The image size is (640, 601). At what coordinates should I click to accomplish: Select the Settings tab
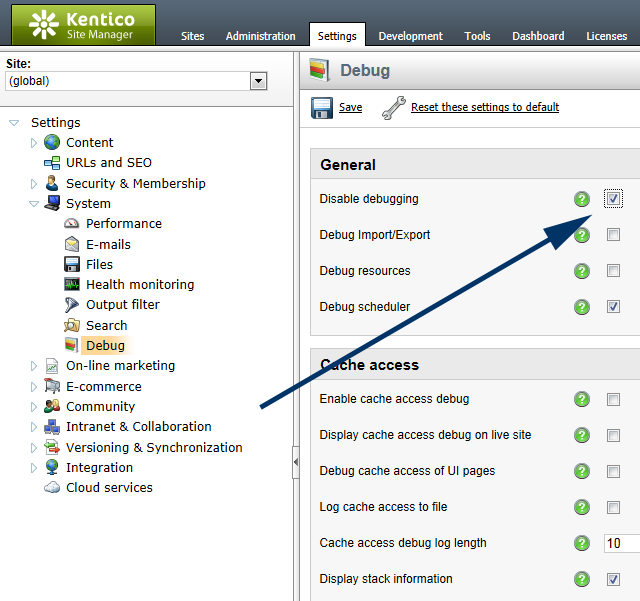coord(337,35)
